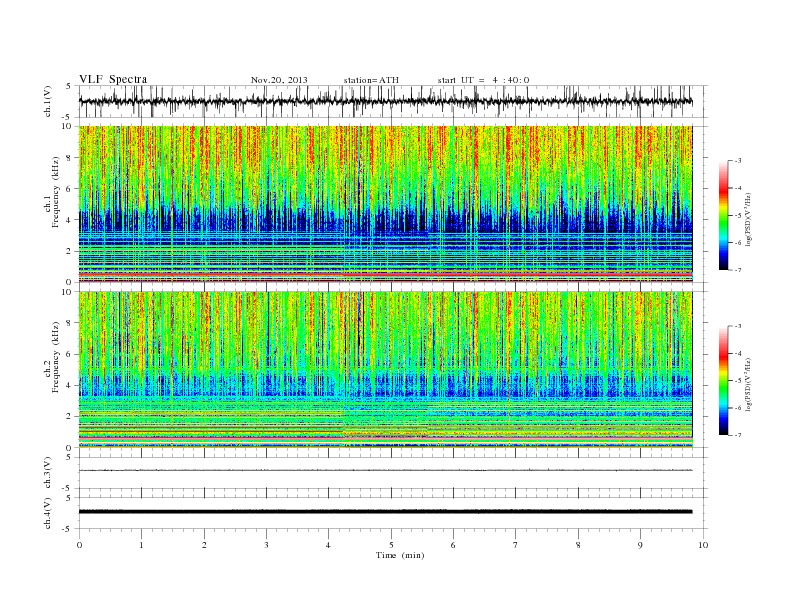Screen dimensions: 792x612
Task: Click the ch.4 voltage trace panel
Action: (393, 513)
